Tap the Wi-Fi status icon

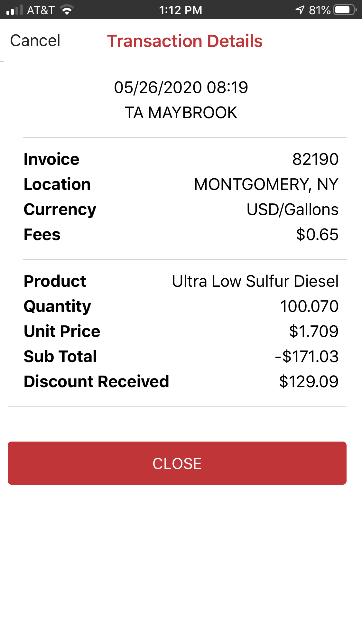click(67, 10)
